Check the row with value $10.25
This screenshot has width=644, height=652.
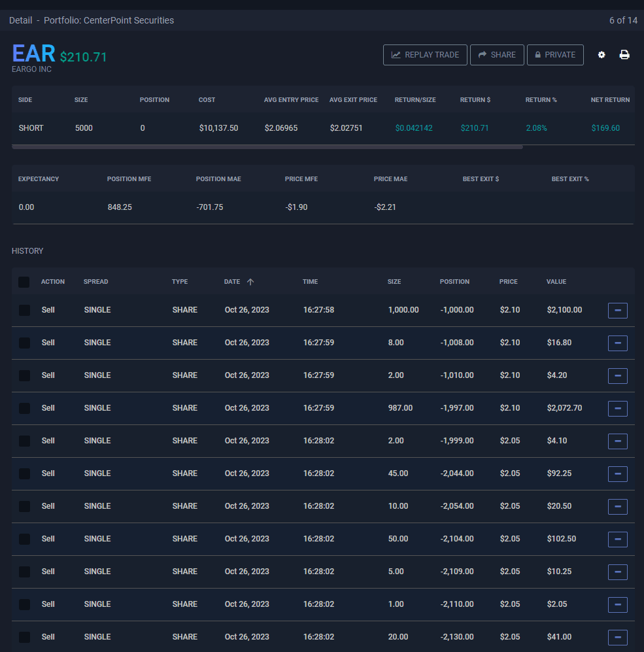point(25,572)
